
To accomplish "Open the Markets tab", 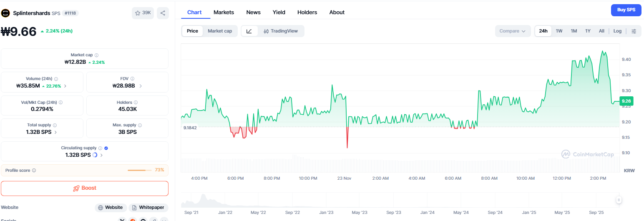I will (x=224, y=12).
